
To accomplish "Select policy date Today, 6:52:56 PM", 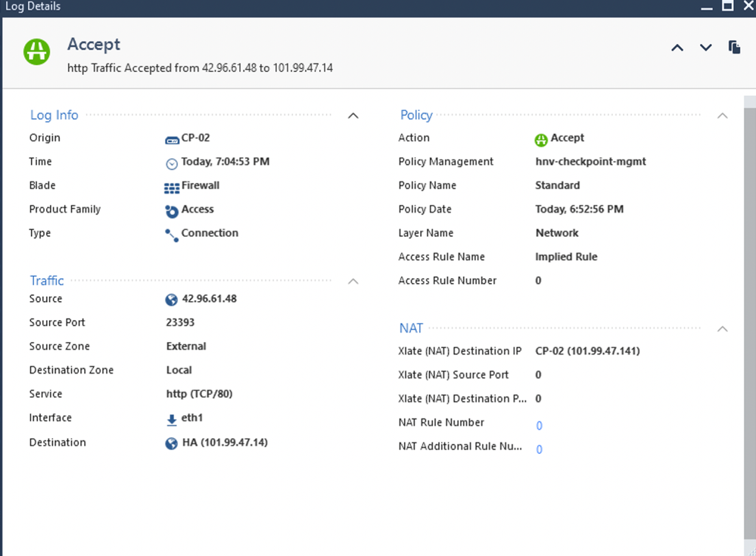I will pyautogui.click(x=580, y=209).
